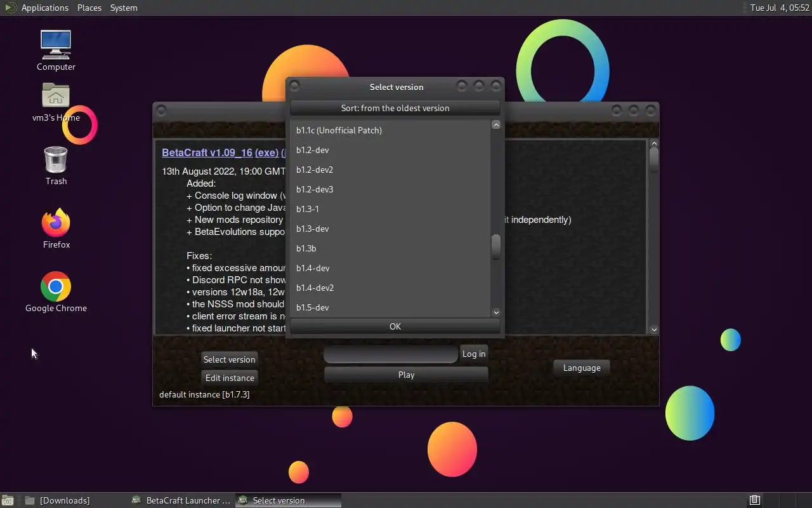Open the Places menu
Image resolution: width=812 pixels, height=508 pixels.
[89, 8]
